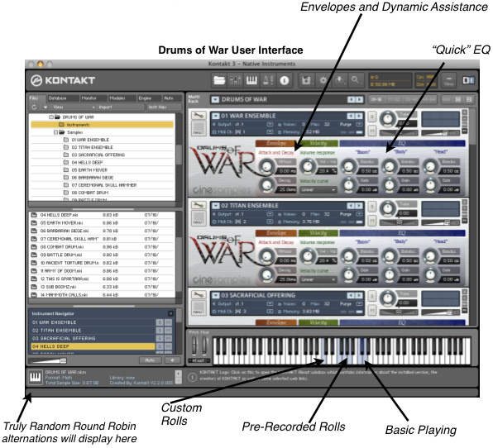Select 04 HELLS DEEP in Instrument Navigator
Viewport: 493px width, 448px height.
(x=93, y=346)
